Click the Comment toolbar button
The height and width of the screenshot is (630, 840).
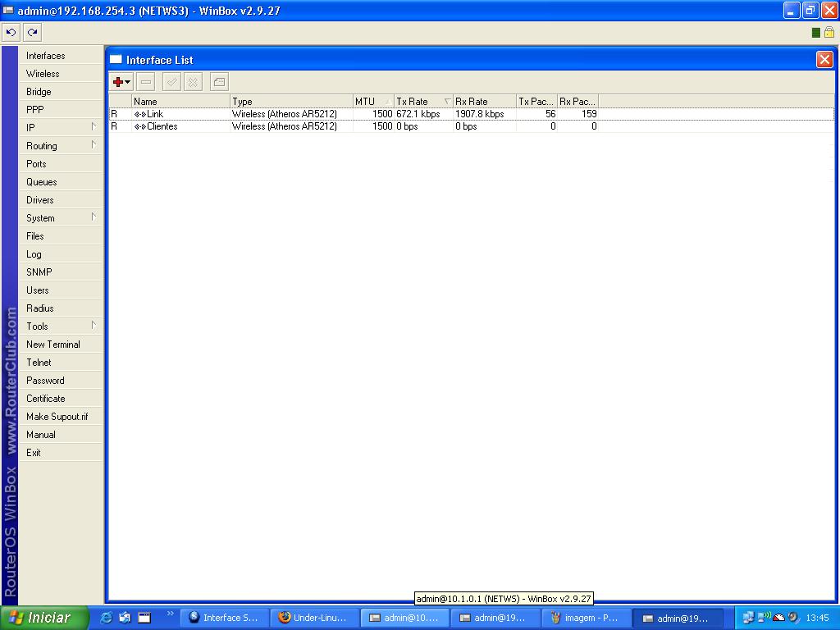pos(219,82)
